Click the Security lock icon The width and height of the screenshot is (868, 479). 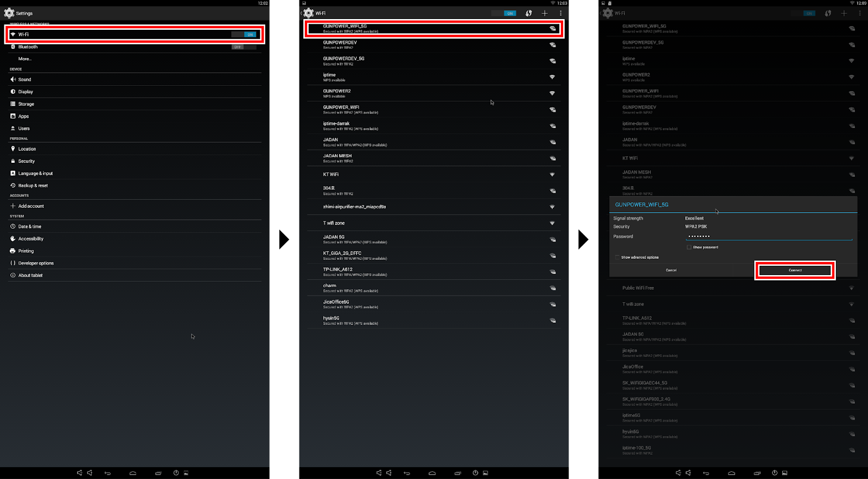(x=13, y=161)
